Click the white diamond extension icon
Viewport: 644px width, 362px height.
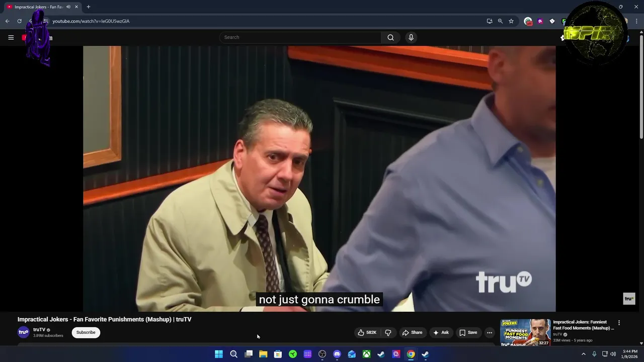pyautogui.click(x=552, y=21)
